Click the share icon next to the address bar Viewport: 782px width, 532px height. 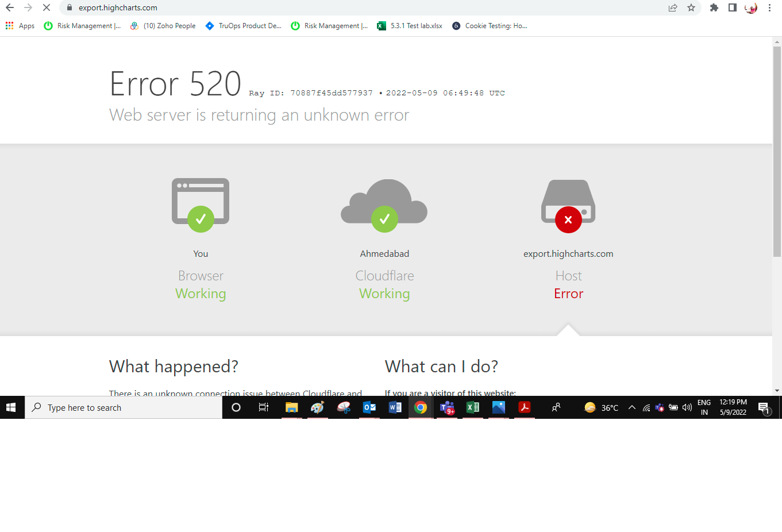point(672,8)
